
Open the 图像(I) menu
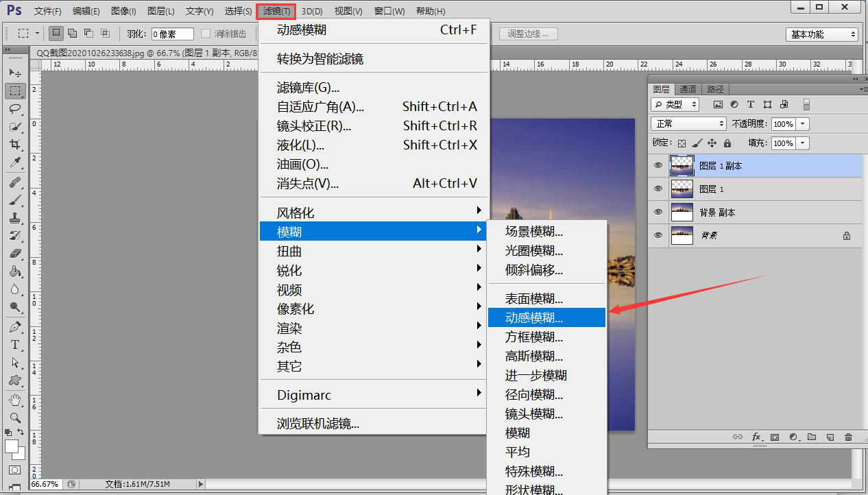pos(123,11)
